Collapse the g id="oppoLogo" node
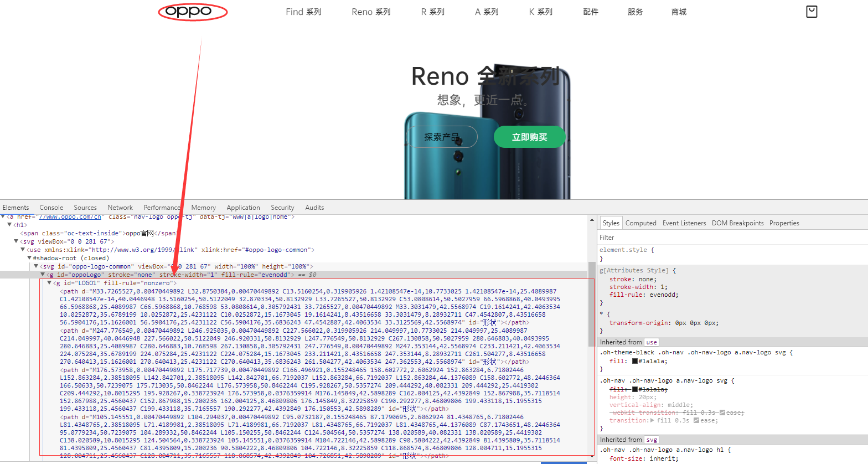868x464 pixels. (43, 275)
